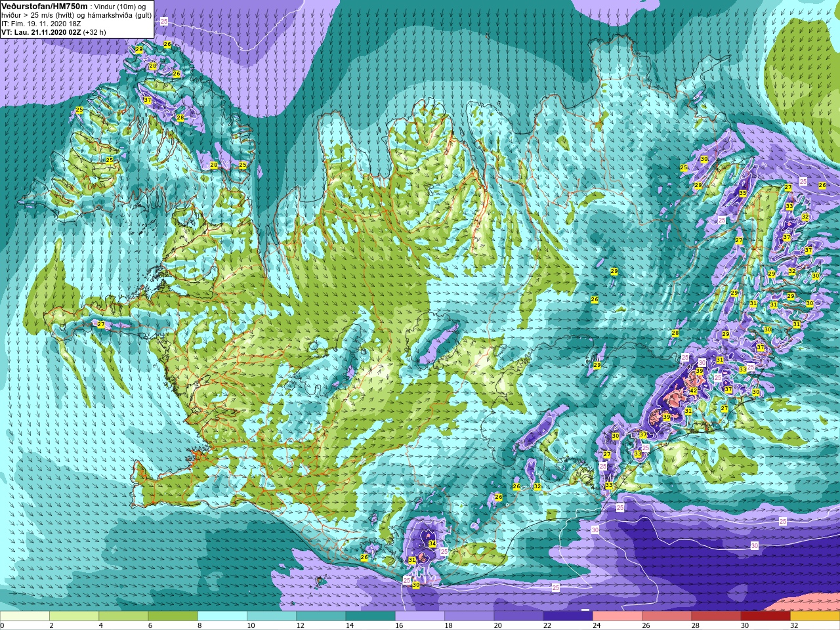The height and width of the screenshot is (630, 840).
Task: Click the light purple 18–20 legend swatch
Action: [469, 616]
